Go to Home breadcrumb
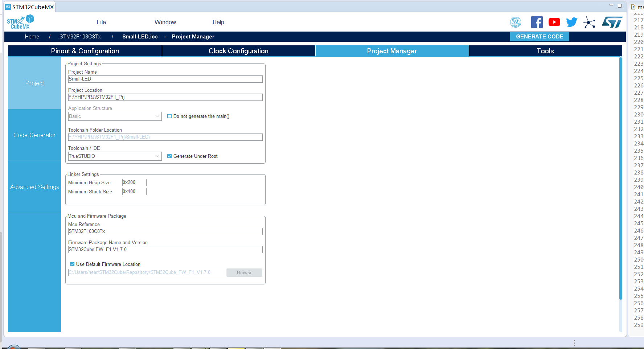 pos(32,37)
